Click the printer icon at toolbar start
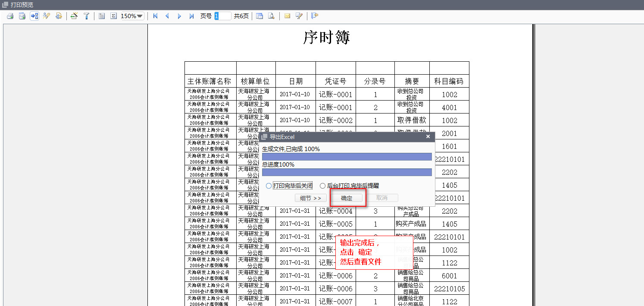 point(10,16)
